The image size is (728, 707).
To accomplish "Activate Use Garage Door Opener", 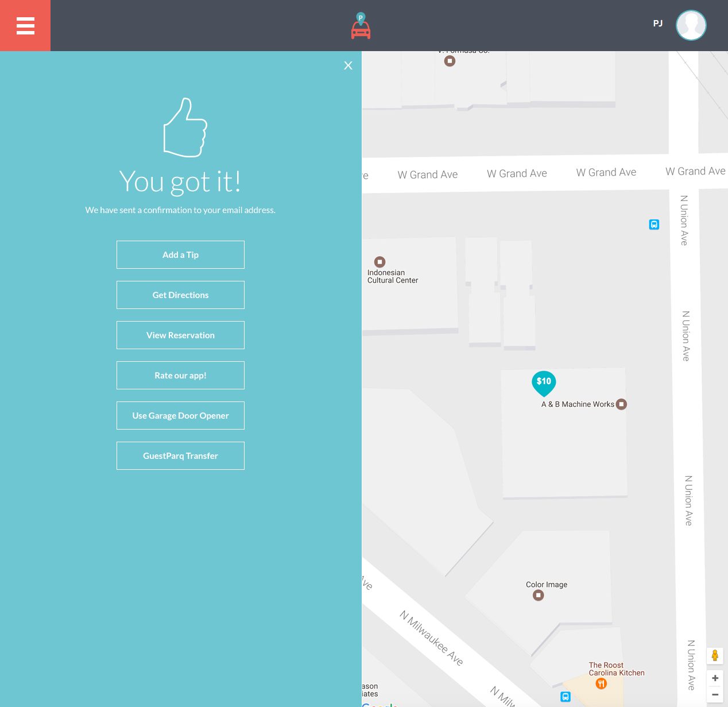I will point(180,416).
